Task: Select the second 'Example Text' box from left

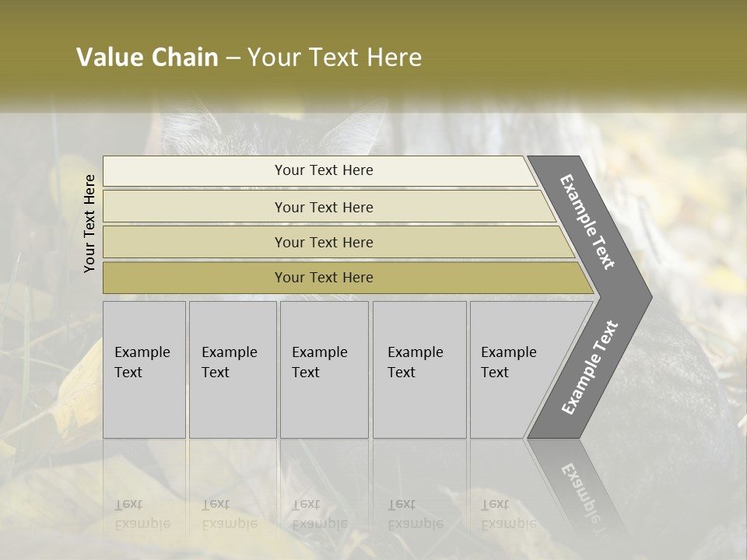Action: [x=232, y=369]
